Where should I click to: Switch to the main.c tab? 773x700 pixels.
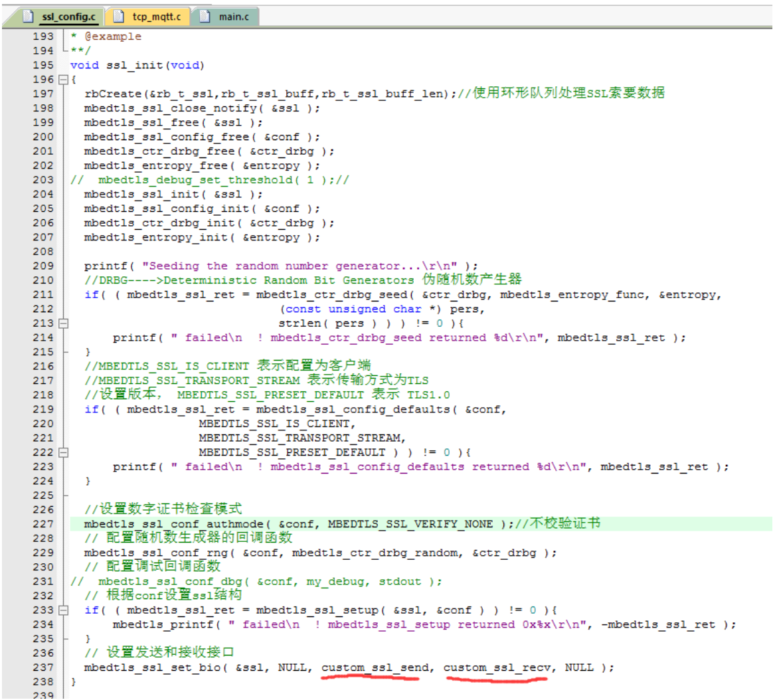click(x=234, y=17)
